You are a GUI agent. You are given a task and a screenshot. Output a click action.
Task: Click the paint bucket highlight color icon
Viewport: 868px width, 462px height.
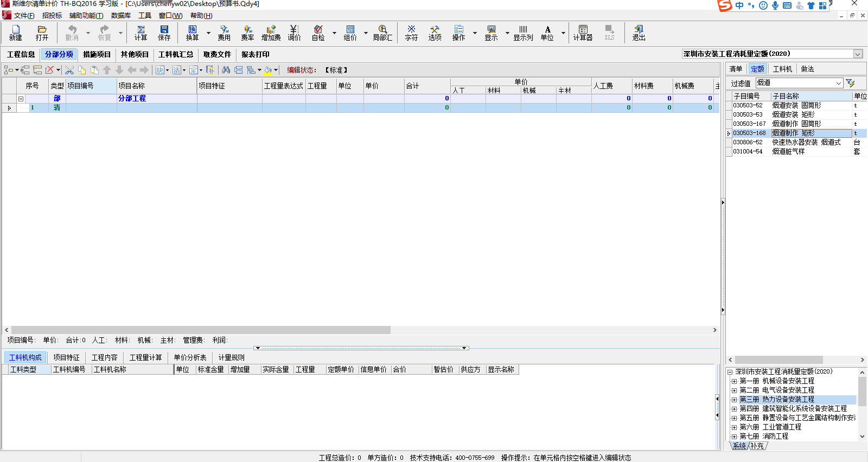(268, 70)
